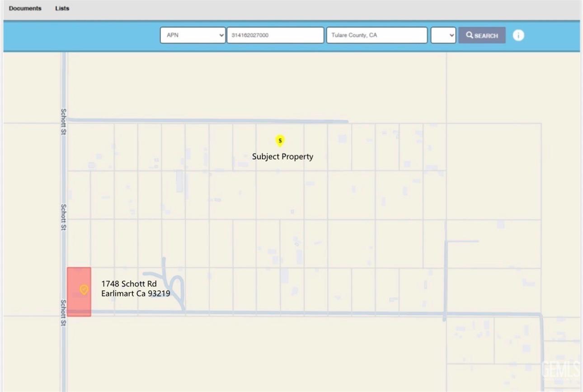Open the info icon
583x392 pixels.
[518, 35]
